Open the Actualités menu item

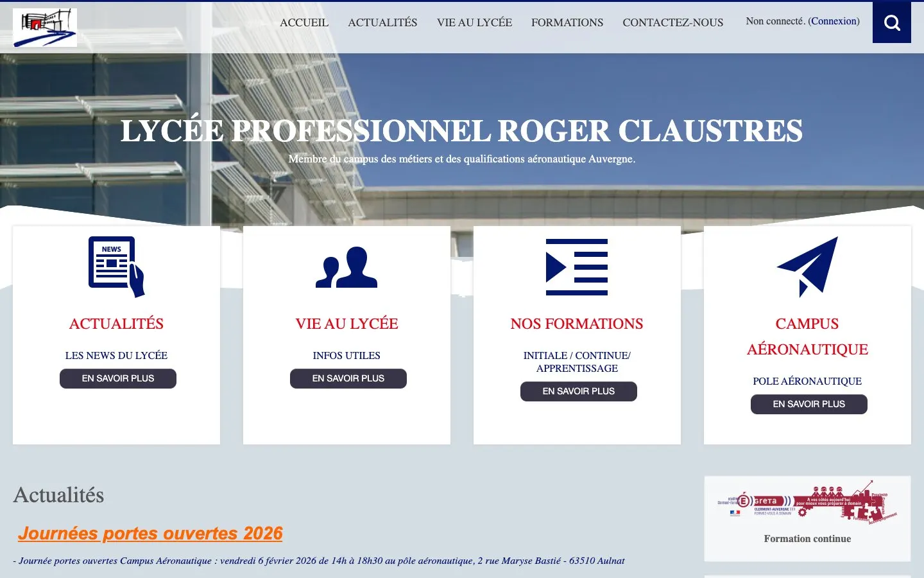(x=382, y=22)
